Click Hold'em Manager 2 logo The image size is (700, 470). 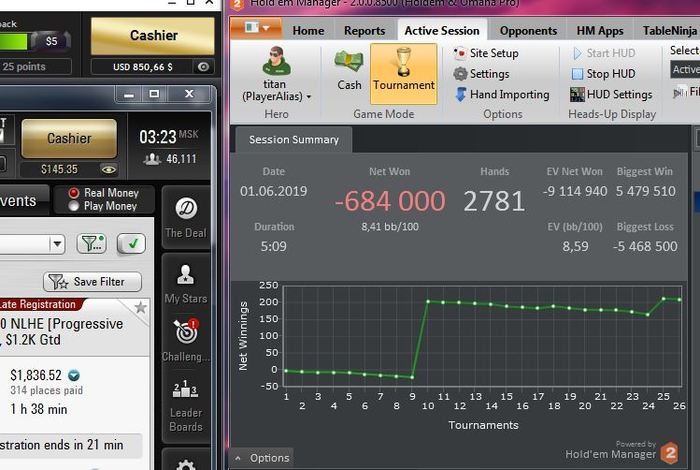(670, 453)
